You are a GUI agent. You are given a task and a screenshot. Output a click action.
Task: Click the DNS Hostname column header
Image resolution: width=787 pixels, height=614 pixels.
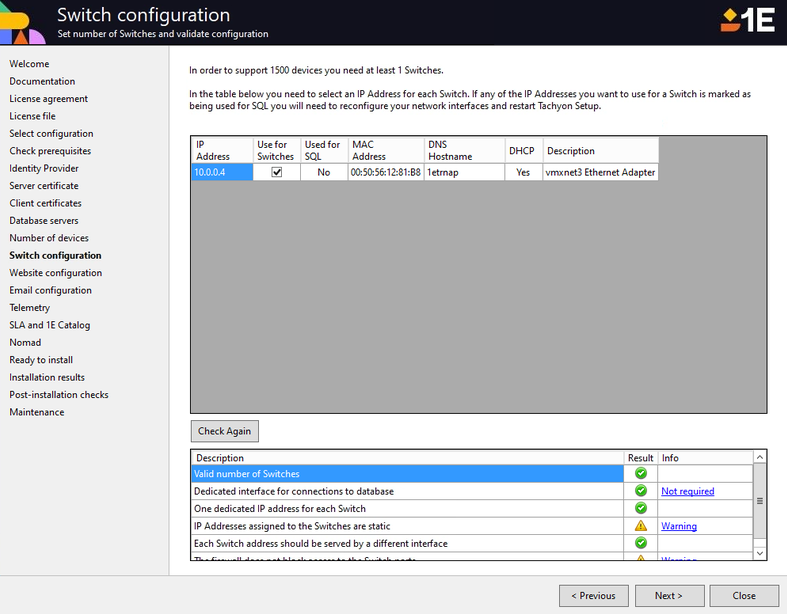pos(463,150)
